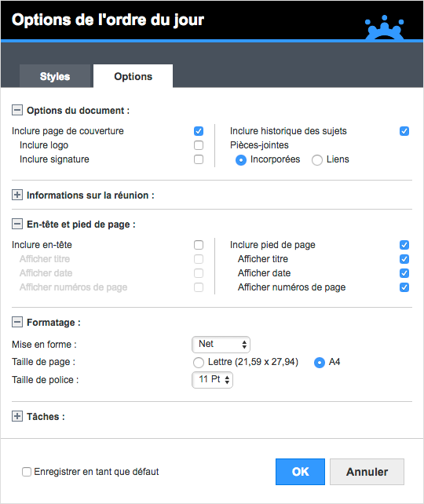Image resolution: width=424 pixels, height=504 pixels.
Task: Select Liens for Pièces-jointes
Action: (317, 159)
